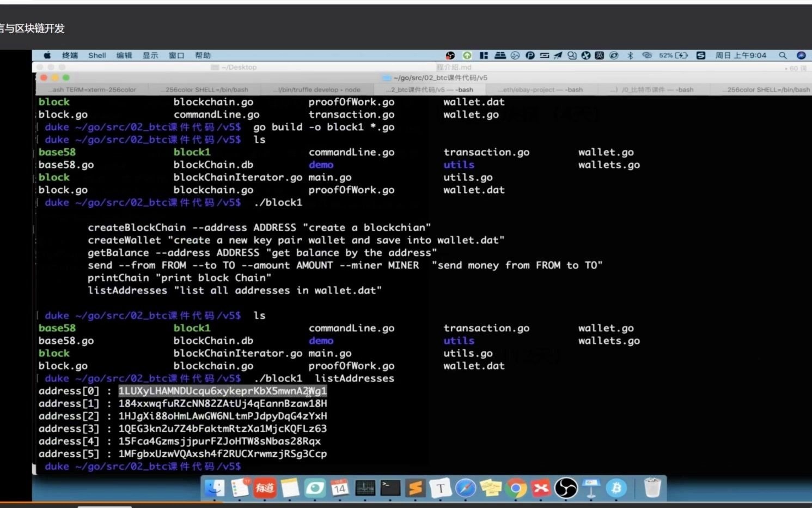Click the clock showing 周日 上午9:04
The width and height of the screenshot is (812, 508).
741,56
